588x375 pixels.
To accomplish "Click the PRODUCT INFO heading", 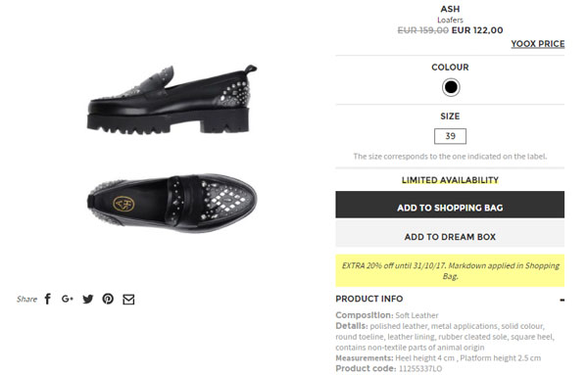I will tap(369, 299).
